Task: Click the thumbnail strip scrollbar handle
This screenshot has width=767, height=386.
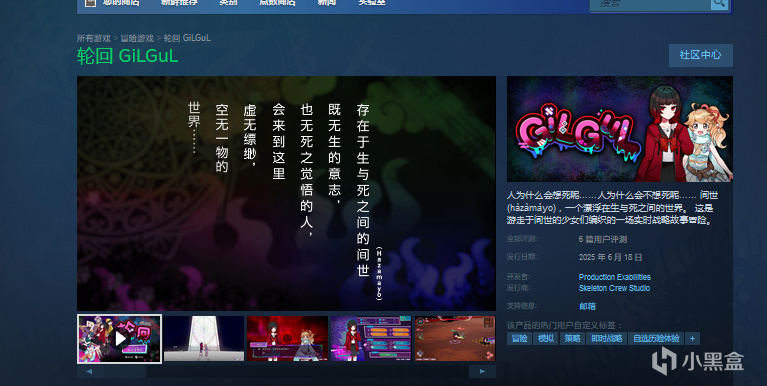Action: [x=124, y=371]
